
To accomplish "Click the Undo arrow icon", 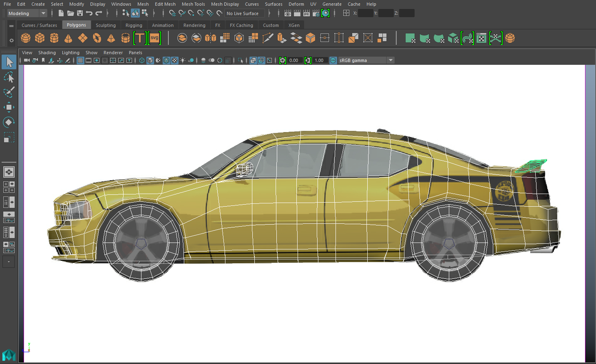I will (x=89, y=13).
